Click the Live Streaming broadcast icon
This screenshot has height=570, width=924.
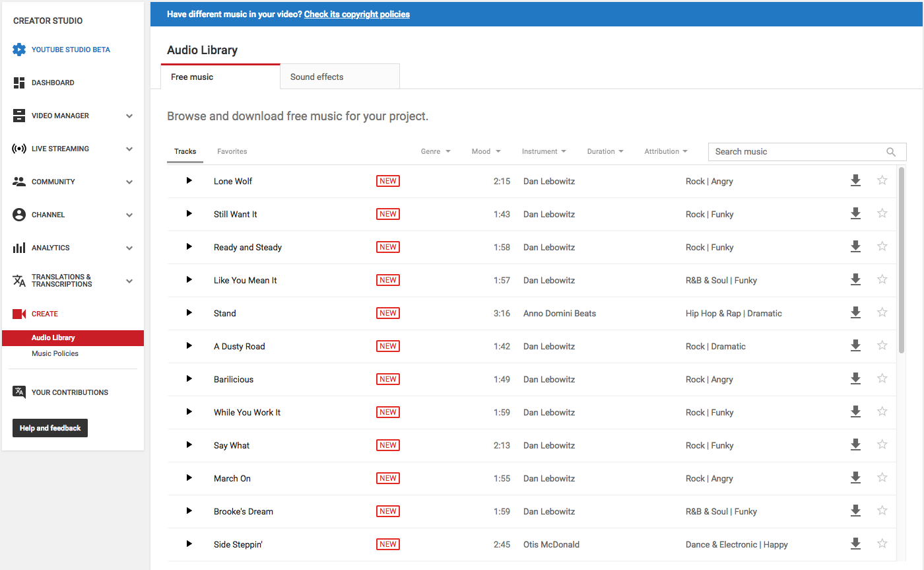[19, 149]
